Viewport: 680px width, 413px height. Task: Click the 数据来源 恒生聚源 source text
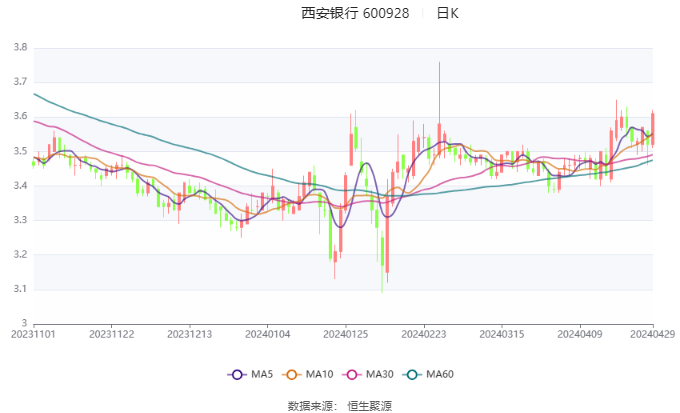click(339, 405)
